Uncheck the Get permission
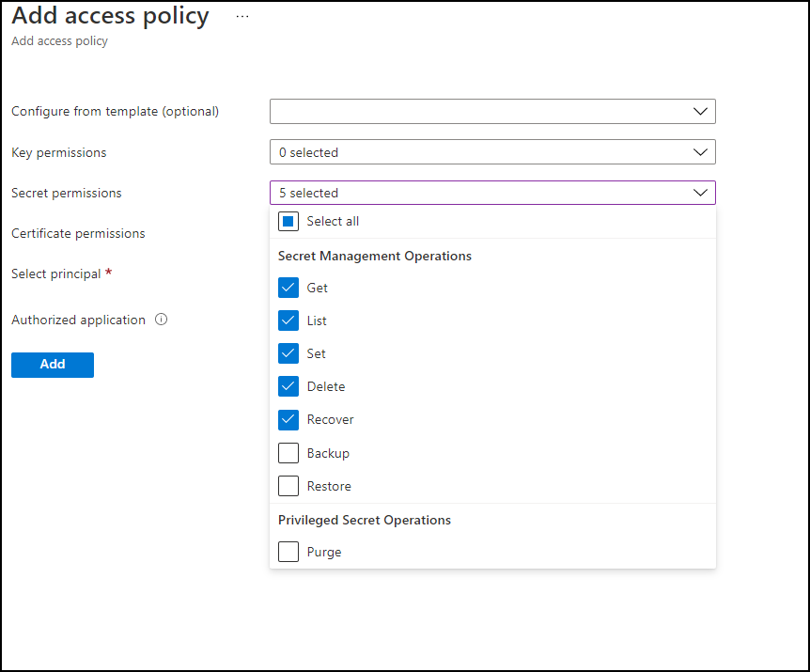 tap(288, 288)
